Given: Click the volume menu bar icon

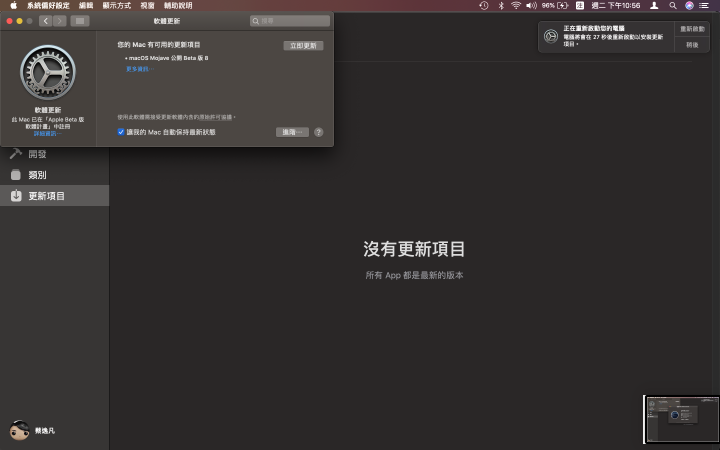Looking at the screenshot, I should click(531, 6).
